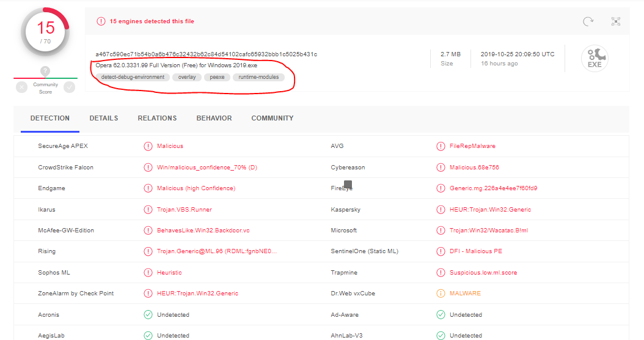Switch to the DETECTION tab
This screenshot has height=340, width=644.
click(49, 119)
